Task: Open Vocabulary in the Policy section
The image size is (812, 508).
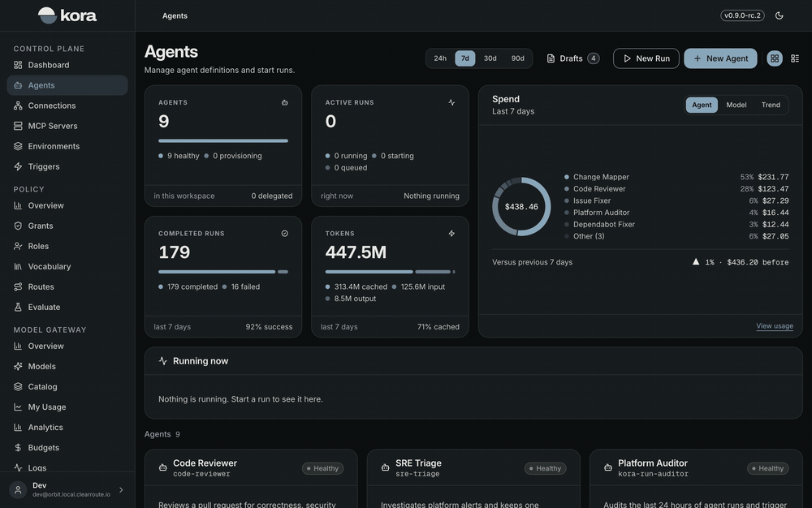Action: point(67,266)
